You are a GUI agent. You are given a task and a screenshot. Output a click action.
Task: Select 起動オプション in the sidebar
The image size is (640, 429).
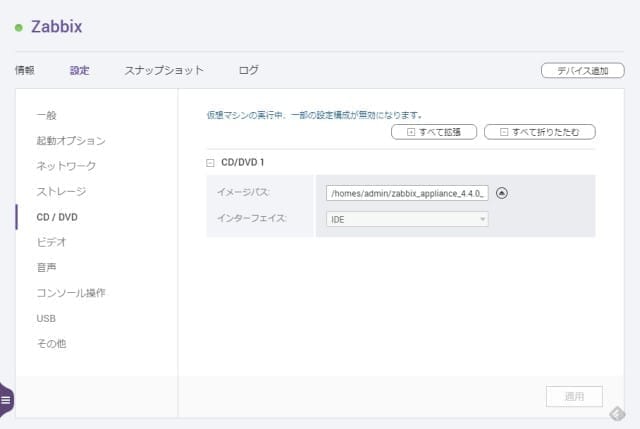tap(71, 141)
